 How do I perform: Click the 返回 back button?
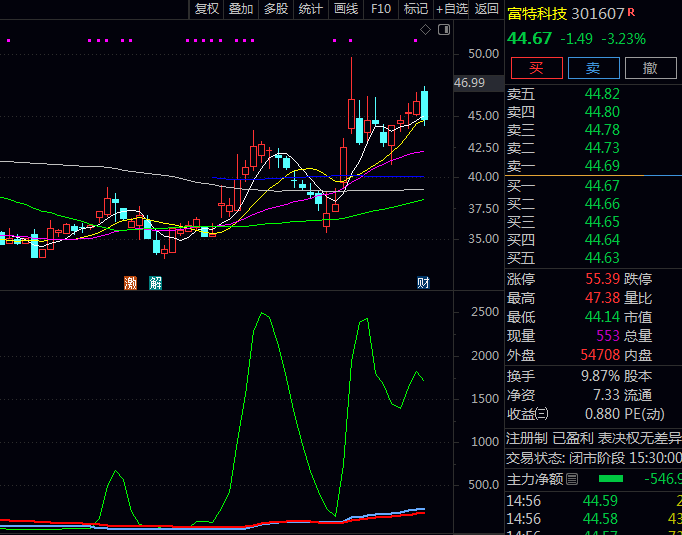[x=487, y=9]
